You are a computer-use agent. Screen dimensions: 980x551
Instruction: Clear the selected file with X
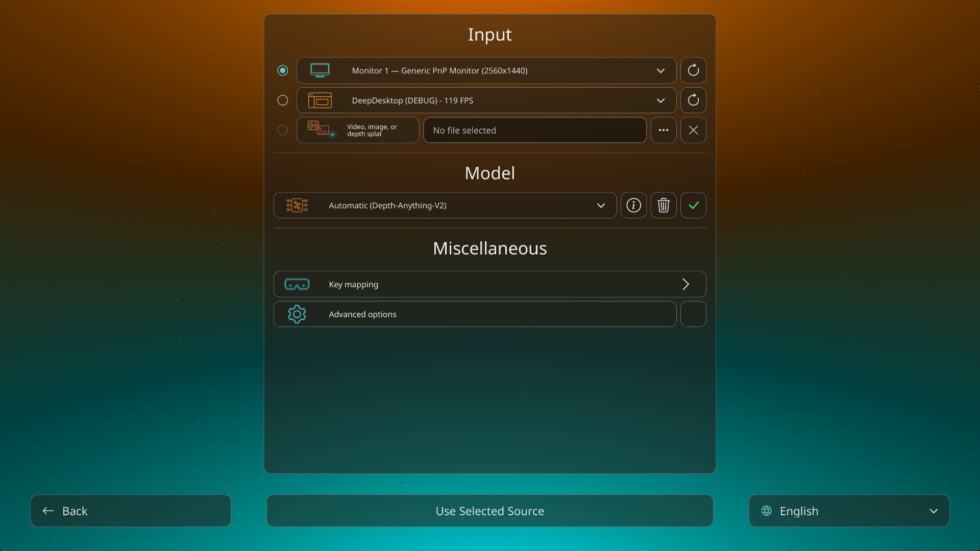coord(693,130)
